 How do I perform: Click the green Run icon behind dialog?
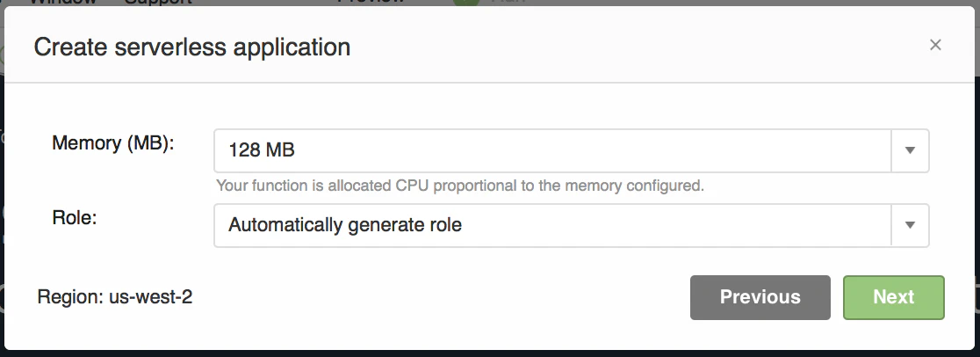click(465, 3)
